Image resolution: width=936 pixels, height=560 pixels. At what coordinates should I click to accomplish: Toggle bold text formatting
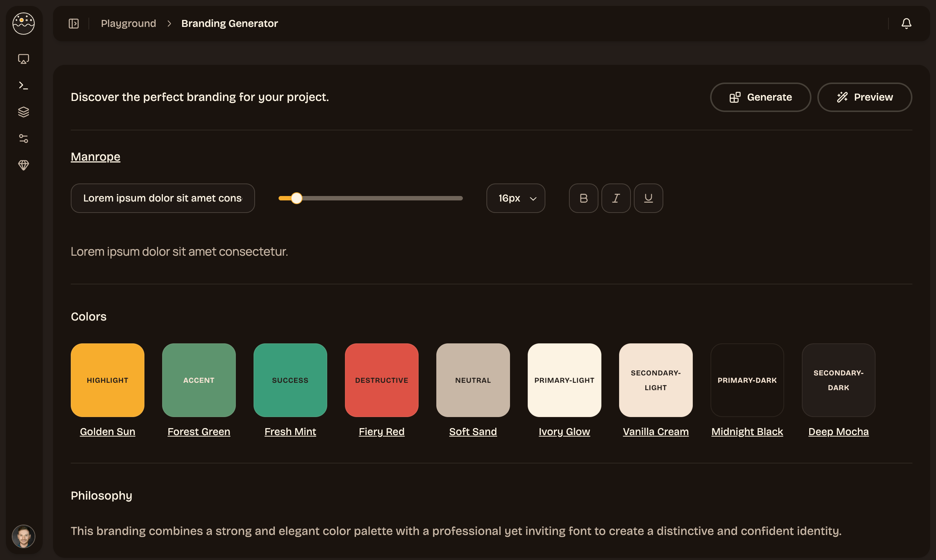point(583,198)
